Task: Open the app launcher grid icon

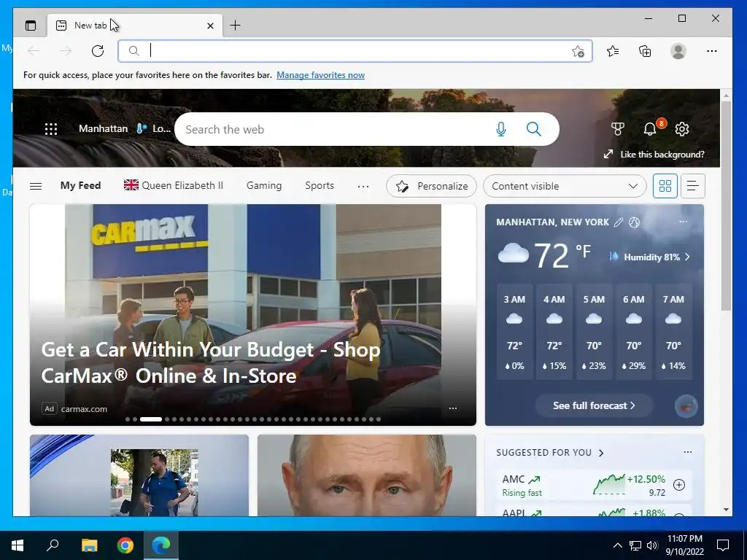Action: point(51,129)
